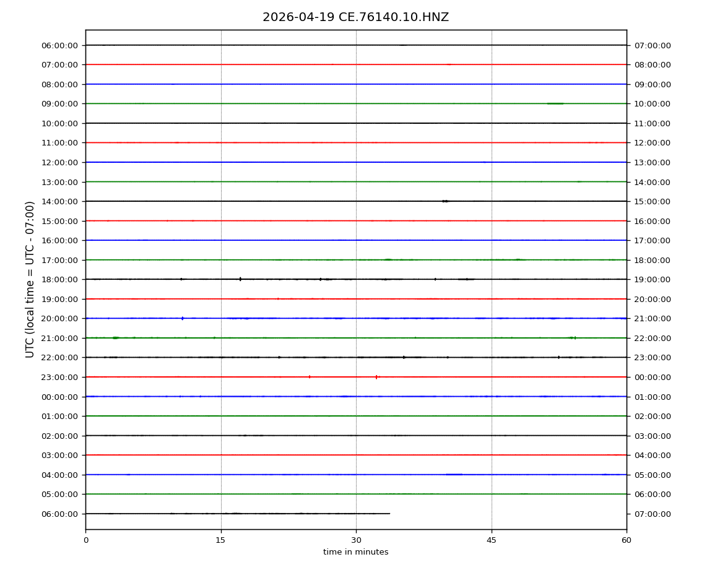The image size is (712, 588).
Task: Select the left-axis "14:00:00" UTC time label
Action: [60, 201]
